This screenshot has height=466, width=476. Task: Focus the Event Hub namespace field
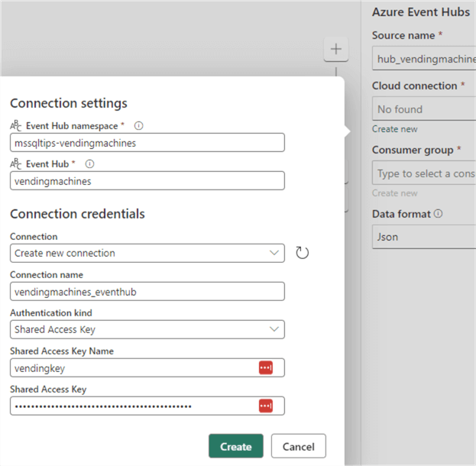(x=147, y=143)
